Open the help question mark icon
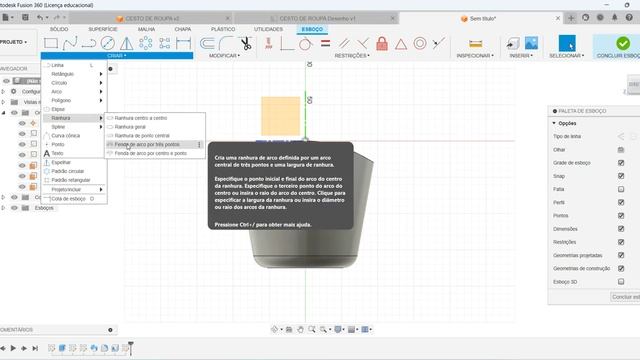This screenshot has height=360, width=640. coord(629,18)
